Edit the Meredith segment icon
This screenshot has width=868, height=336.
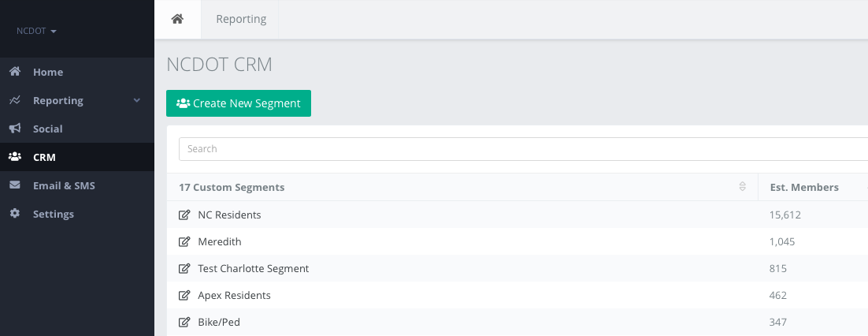pos(184,241)
